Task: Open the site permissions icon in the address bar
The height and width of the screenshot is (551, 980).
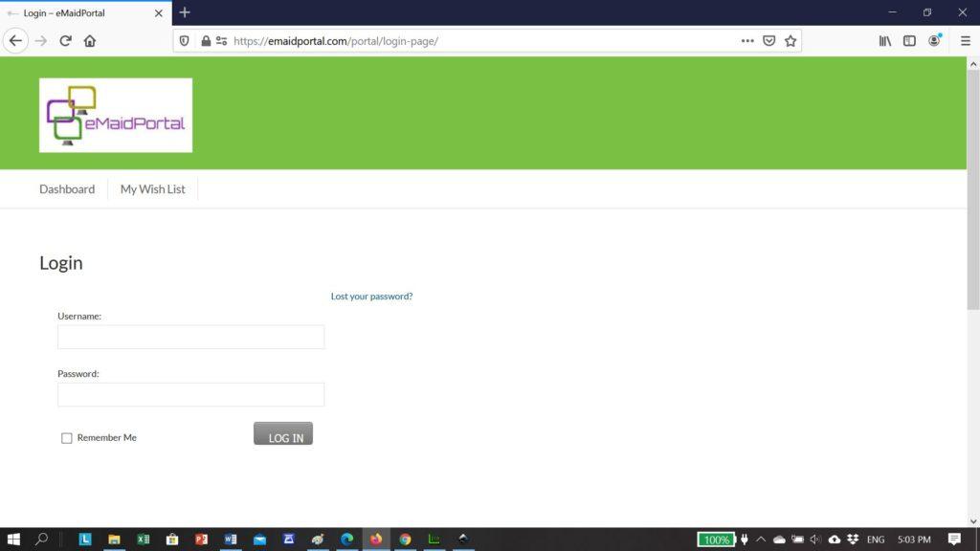Action: (221, 41)
